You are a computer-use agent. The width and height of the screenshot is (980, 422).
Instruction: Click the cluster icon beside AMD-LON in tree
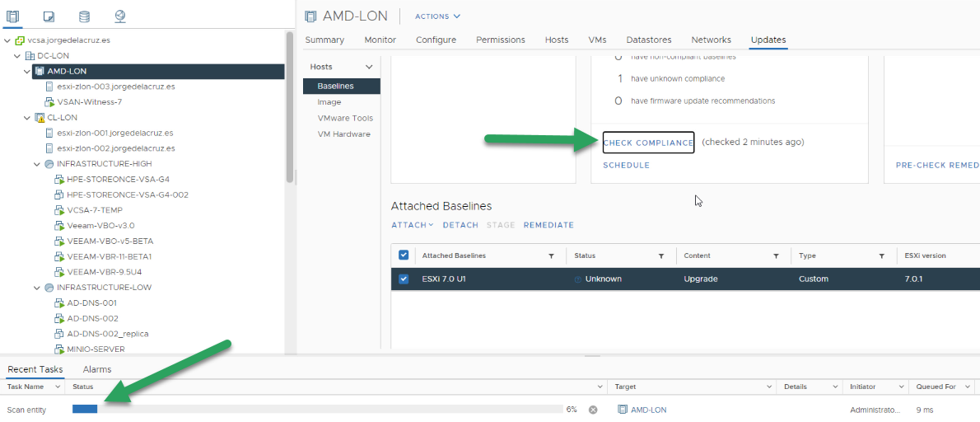click(x=40, y=71)
